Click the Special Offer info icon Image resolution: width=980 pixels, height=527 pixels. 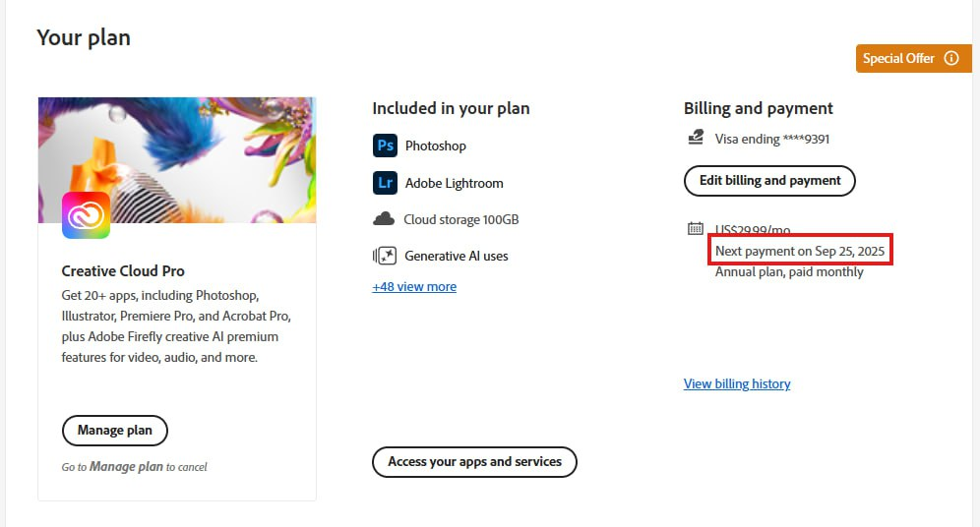(951, 58)
